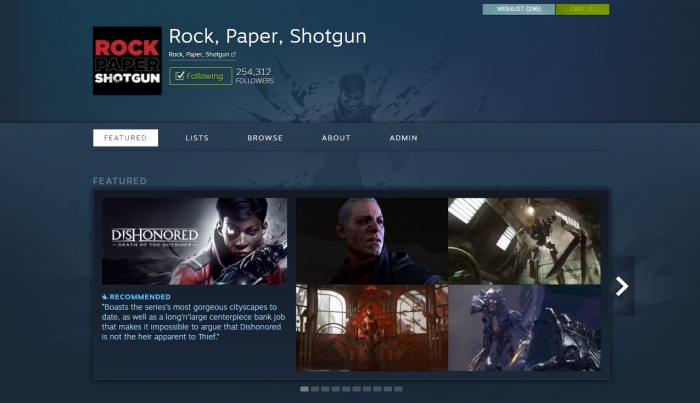Click the Recommended thumbs-up label
The width and height of the screenshot is (700, 403).
tap(136, 297)
